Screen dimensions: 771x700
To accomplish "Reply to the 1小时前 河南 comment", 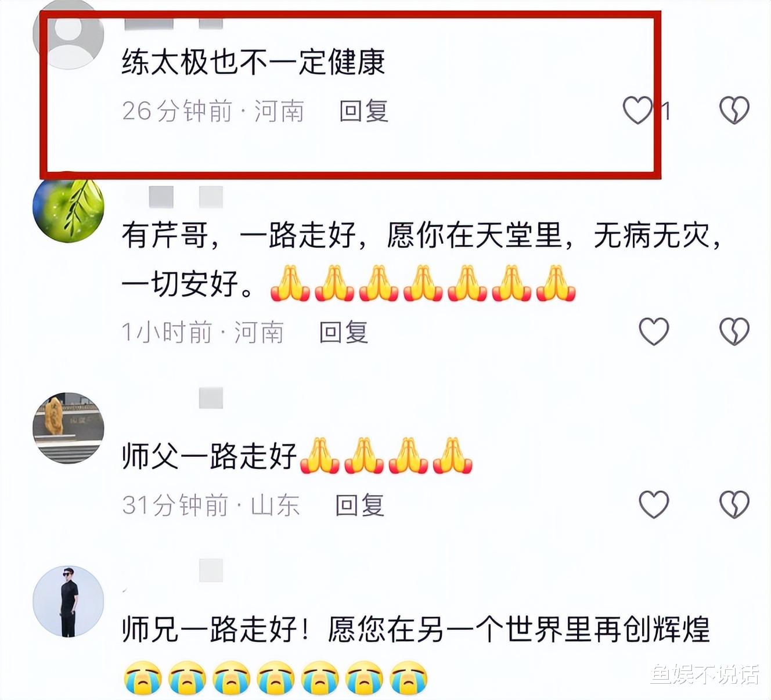I will pos(344,333).
